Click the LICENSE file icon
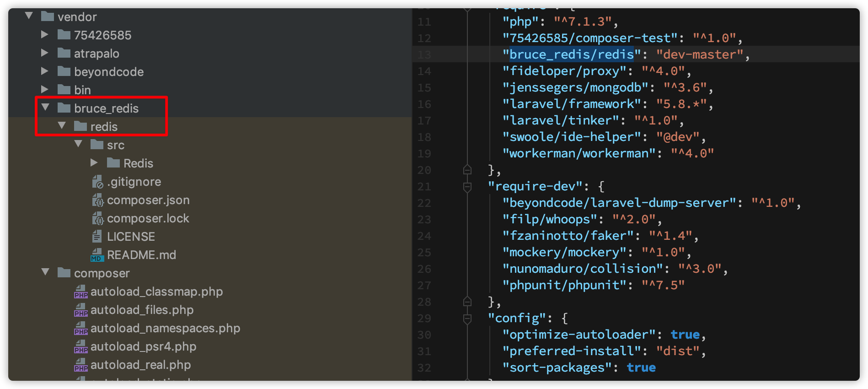The image size is (868, 389). (97, 236)
